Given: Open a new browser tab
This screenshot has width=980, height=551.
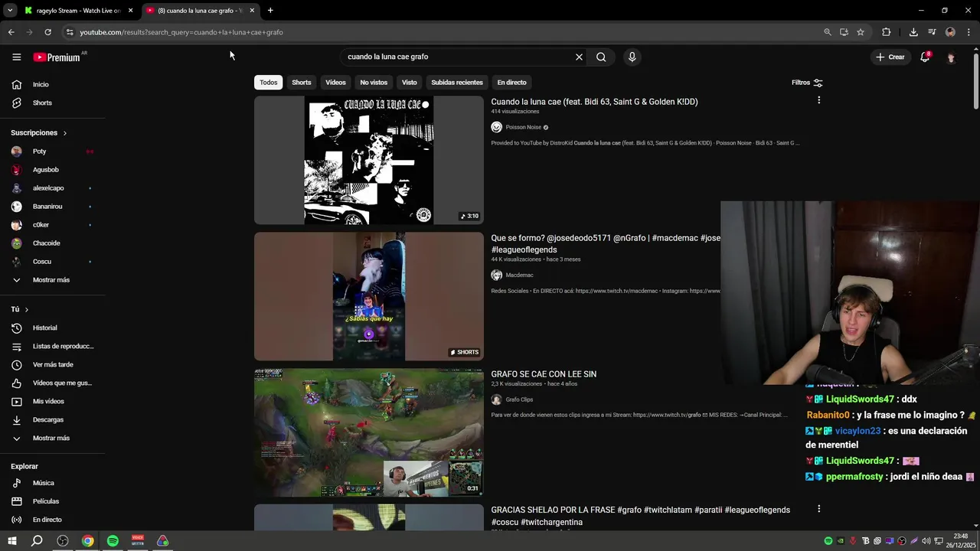Looking at the screenshot, I should tap(270, 11).
